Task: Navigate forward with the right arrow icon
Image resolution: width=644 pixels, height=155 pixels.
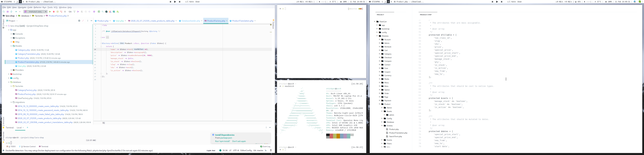Action: pyautogui.click(x=20, y=12)
